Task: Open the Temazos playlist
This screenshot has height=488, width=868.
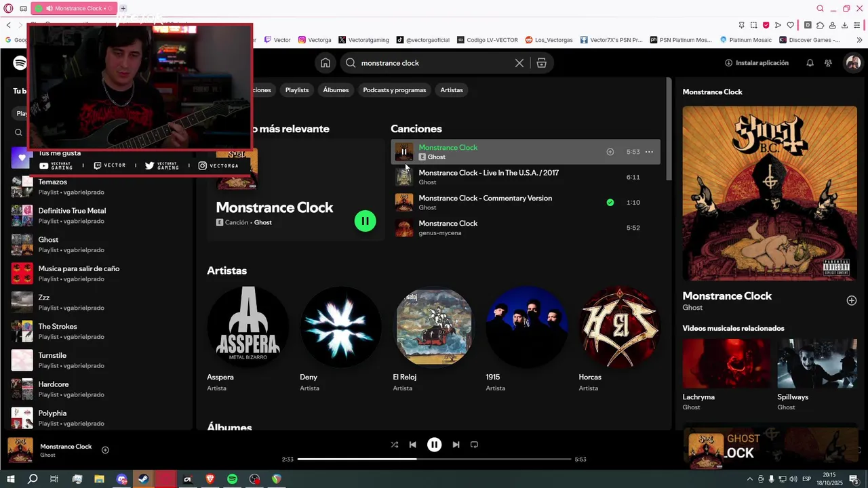Action: [98, 187]
